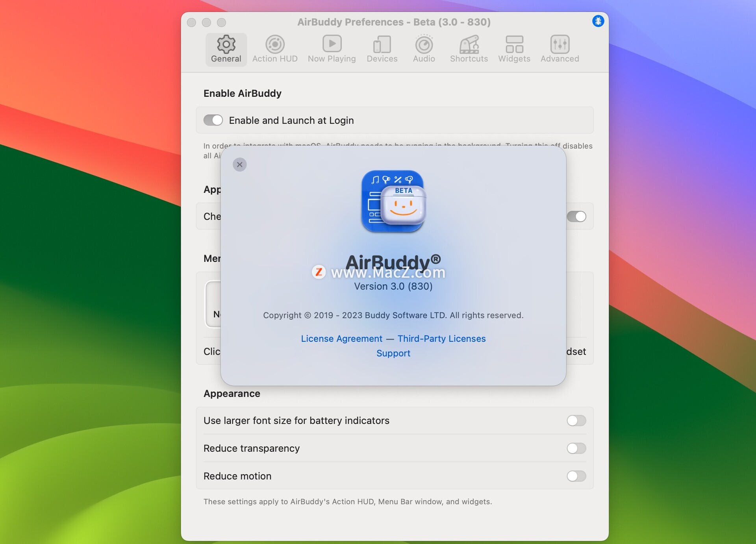The image size is (756, 544).
Task: Click the Version 3.0 (830) text
Action: (x=393, y=286)
